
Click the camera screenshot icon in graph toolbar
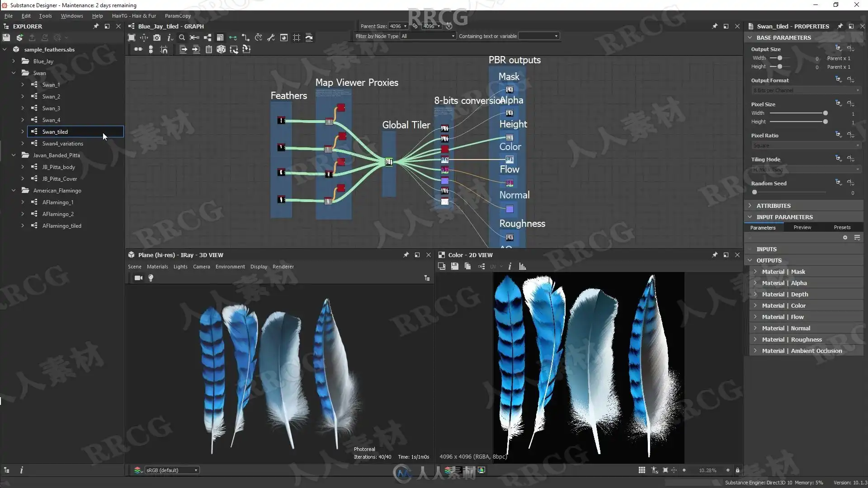tap(156, 38)
